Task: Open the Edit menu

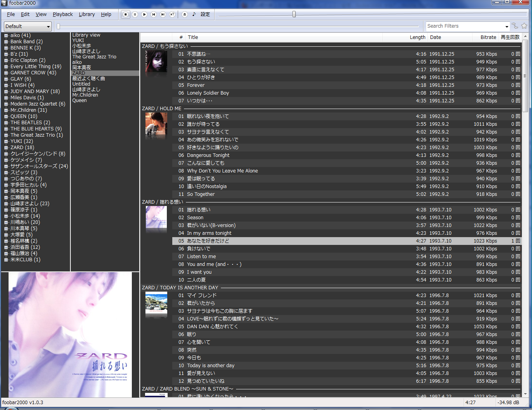Action: tap(25, 14)
